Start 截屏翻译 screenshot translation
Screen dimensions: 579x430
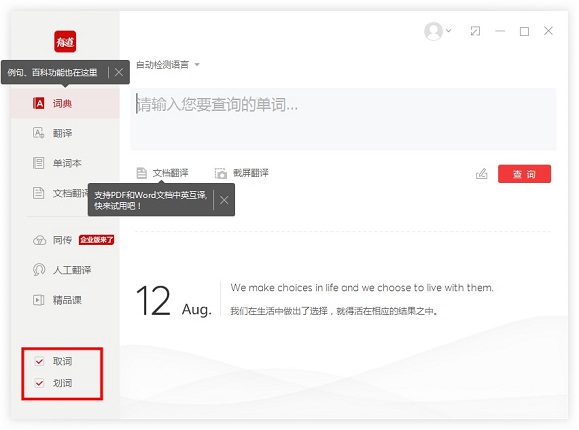pos(241,173)
